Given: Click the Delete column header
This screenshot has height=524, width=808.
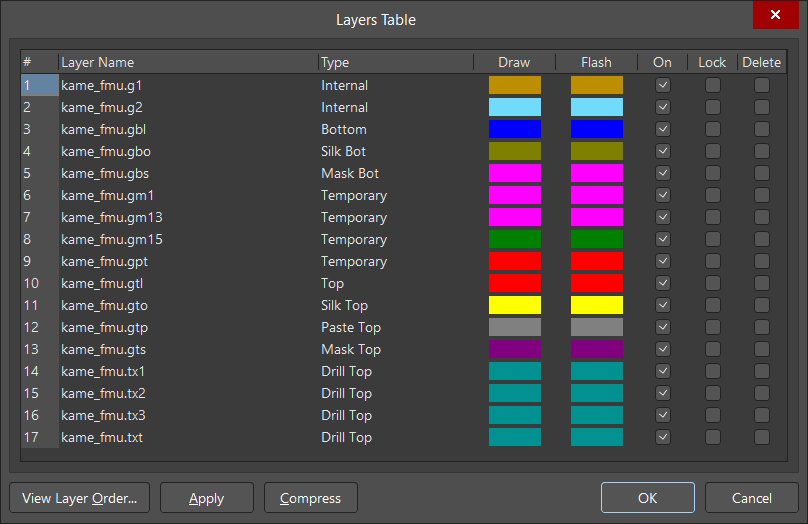Looking at the screenshot, I should click(x=762, y=62).
